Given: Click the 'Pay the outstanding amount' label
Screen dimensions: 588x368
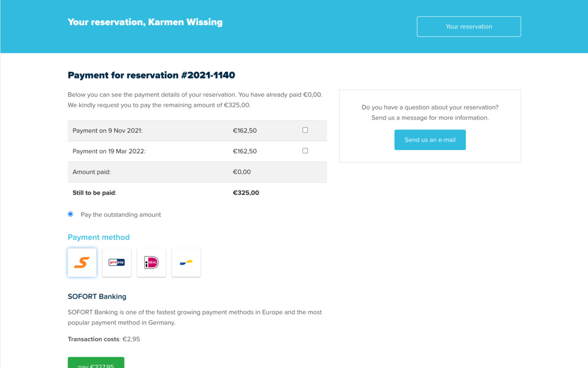Looking at the screenshot, I should [121, 215].
